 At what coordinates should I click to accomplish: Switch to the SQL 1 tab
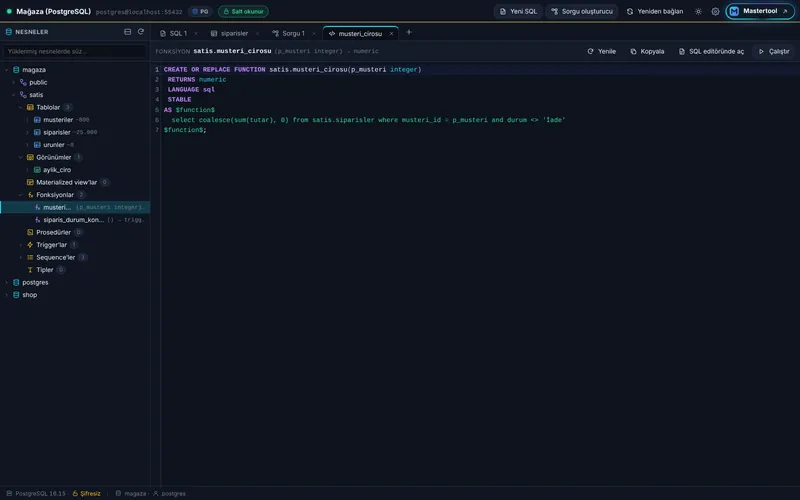pyautogui.click(x=178, y=33)
